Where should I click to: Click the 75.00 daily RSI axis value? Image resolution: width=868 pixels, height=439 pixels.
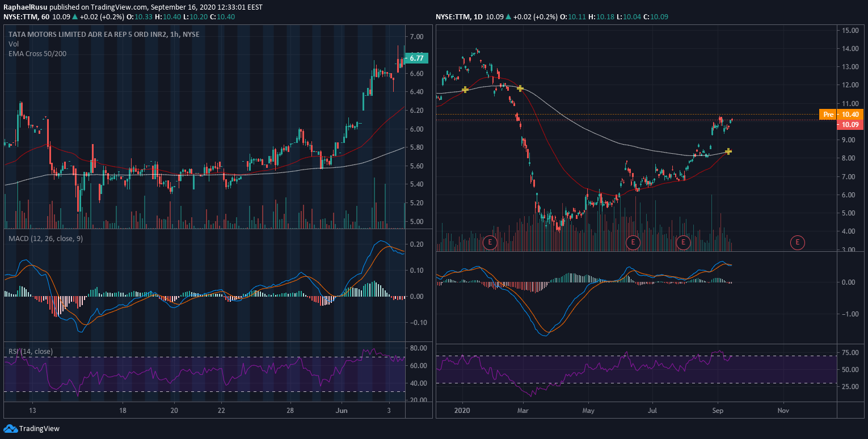(x=850, y=353)
